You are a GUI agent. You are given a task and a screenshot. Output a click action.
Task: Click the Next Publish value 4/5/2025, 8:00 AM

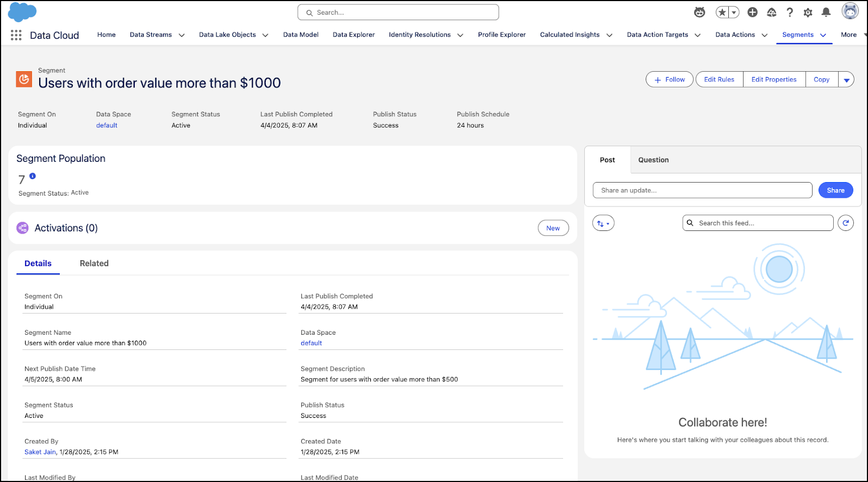point(53,380)
